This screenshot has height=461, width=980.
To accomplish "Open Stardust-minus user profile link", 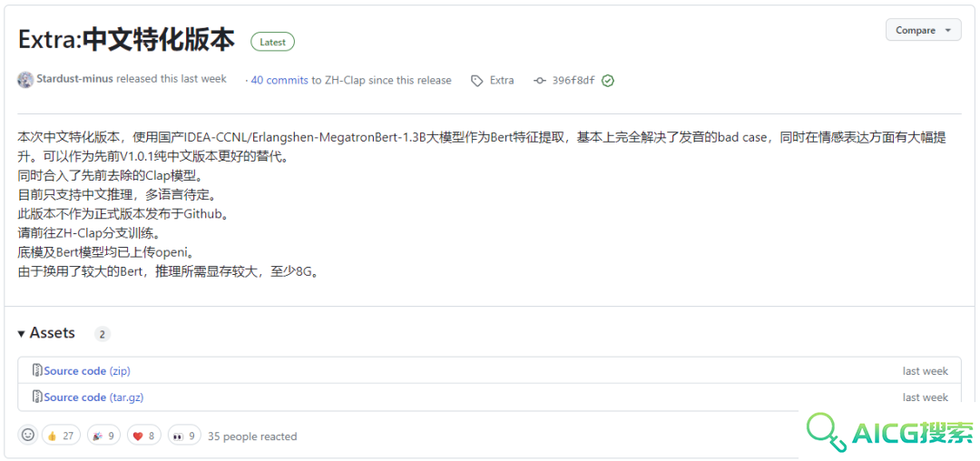I will coord(75,79).
